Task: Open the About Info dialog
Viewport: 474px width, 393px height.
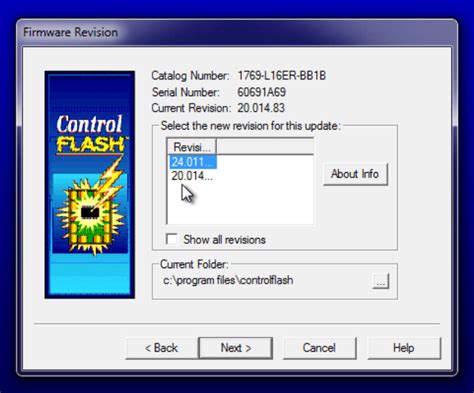Action: tap(355, 174)
